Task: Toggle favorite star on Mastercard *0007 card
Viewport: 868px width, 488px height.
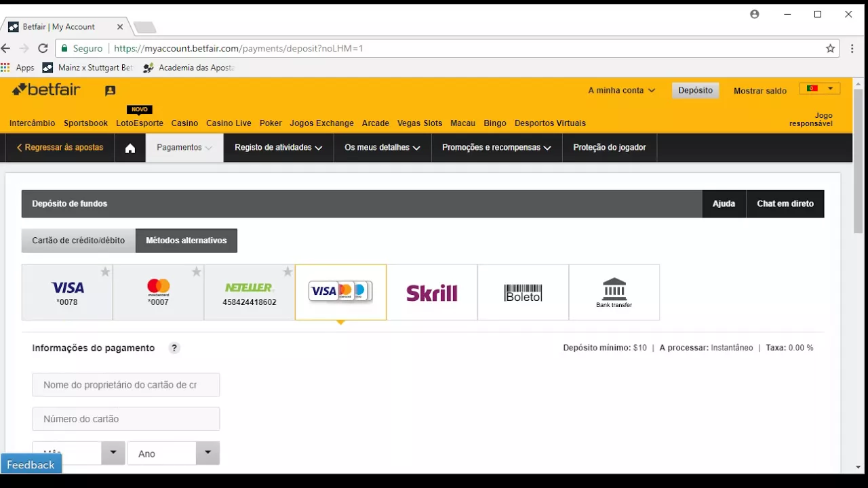Action: (197, 272)
